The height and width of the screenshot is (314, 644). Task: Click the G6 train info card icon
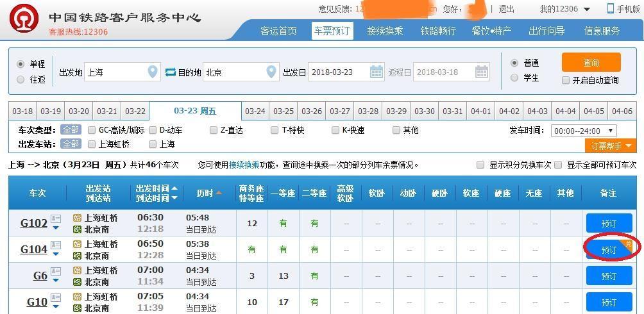click(56, 272)
